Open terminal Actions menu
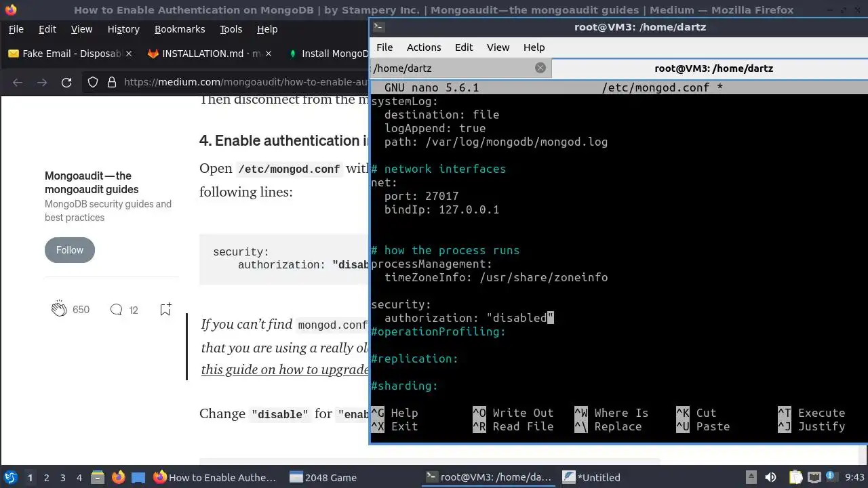The height and width of the screenshot is (488, 868). point(424,47)
